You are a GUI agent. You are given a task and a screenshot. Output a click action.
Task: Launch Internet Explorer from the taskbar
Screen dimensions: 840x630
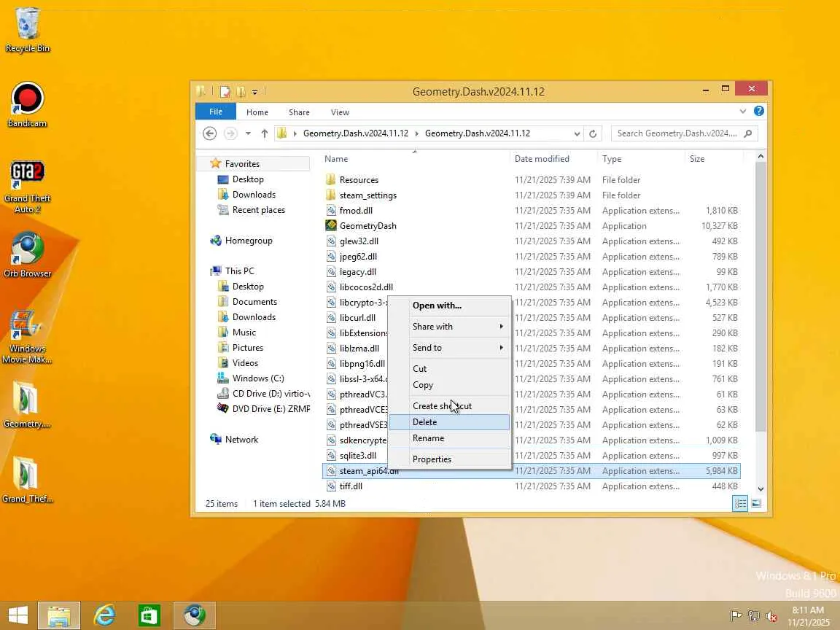tap(104, 615)
